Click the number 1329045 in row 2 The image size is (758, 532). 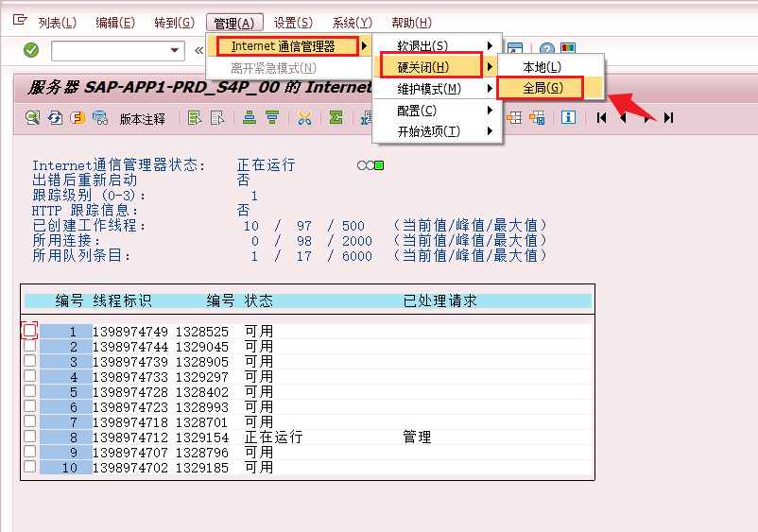coord(202,347)
